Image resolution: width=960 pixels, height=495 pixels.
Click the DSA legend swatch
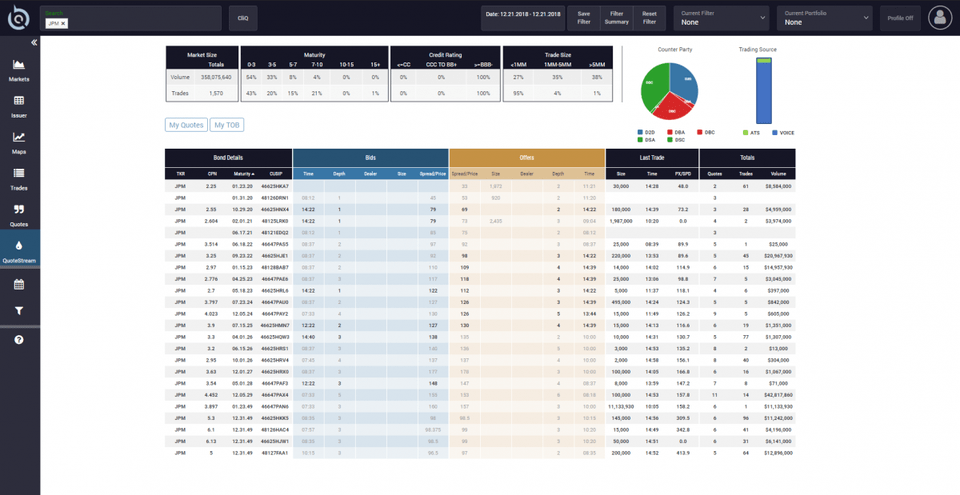(640, 140)
